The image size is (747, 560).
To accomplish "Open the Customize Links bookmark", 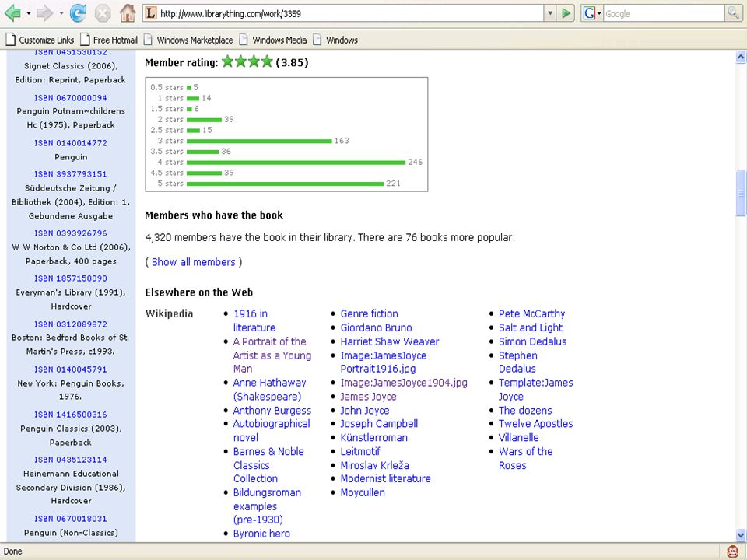I will [40, 40].
